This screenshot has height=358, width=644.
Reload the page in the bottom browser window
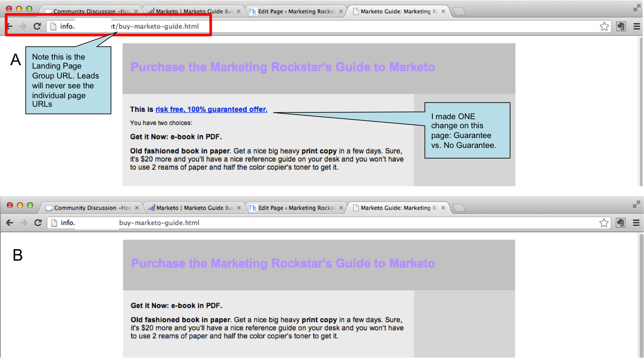coord(38,223)
